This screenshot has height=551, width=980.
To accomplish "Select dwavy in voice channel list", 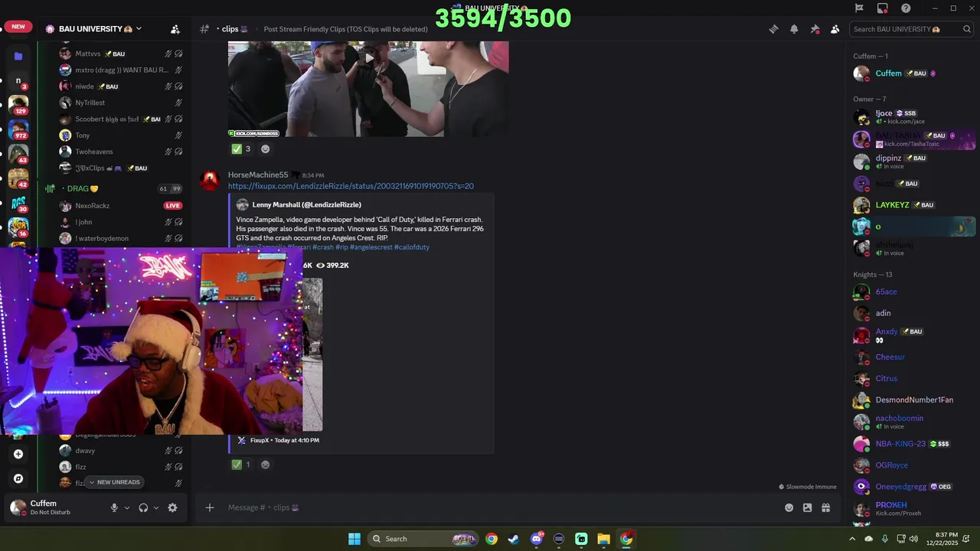I will [120, 451].
